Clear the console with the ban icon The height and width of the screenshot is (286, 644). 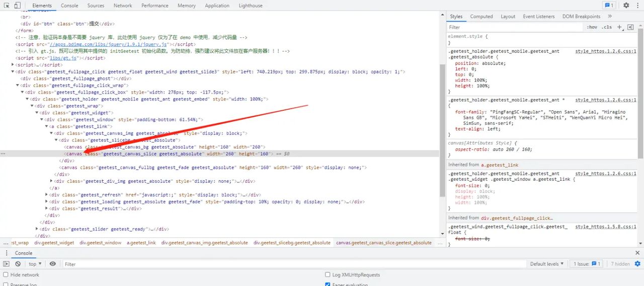pos(18,264)
